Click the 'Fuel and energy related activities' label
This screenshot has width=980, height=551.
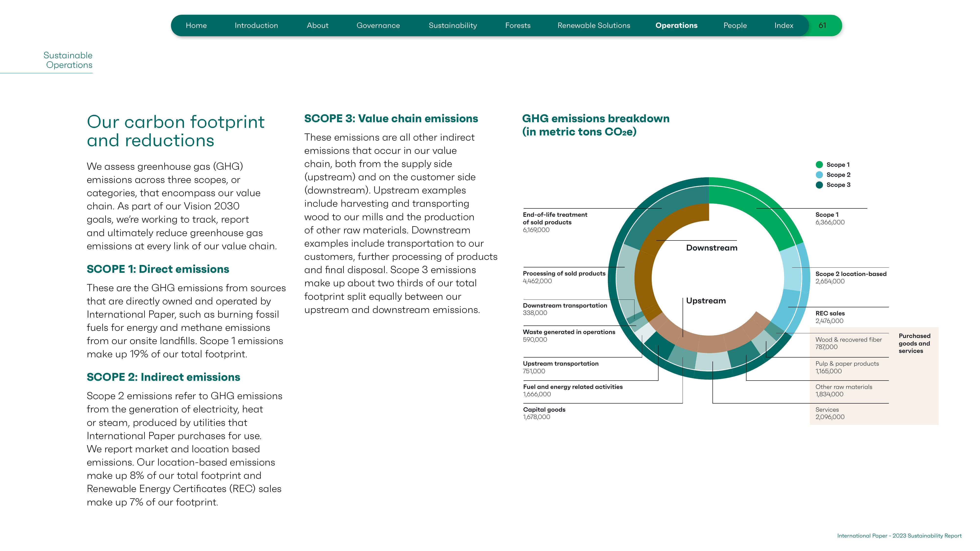point(573,387)
